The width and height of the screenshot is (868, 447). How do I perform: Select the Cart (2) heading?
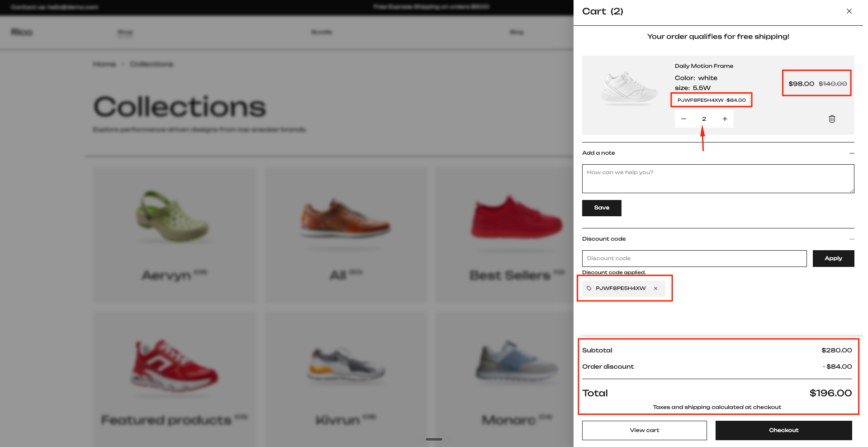[x=602, y=11]
